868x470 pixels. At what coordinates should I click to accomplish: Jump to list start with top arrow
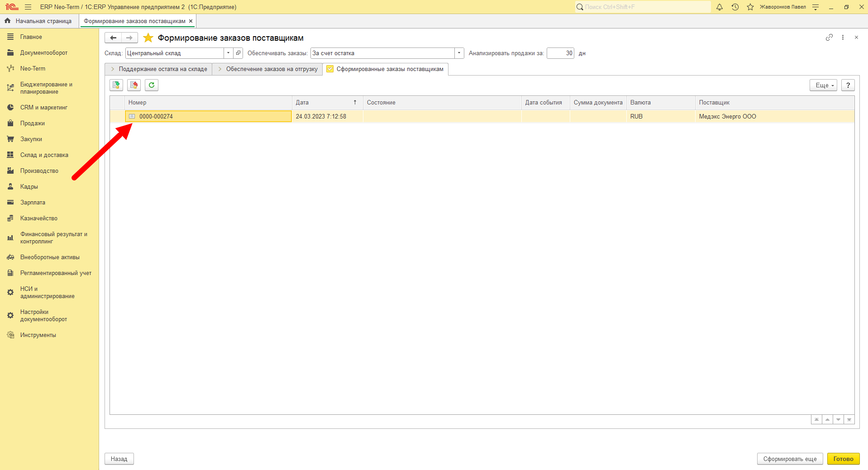(816, 420)
